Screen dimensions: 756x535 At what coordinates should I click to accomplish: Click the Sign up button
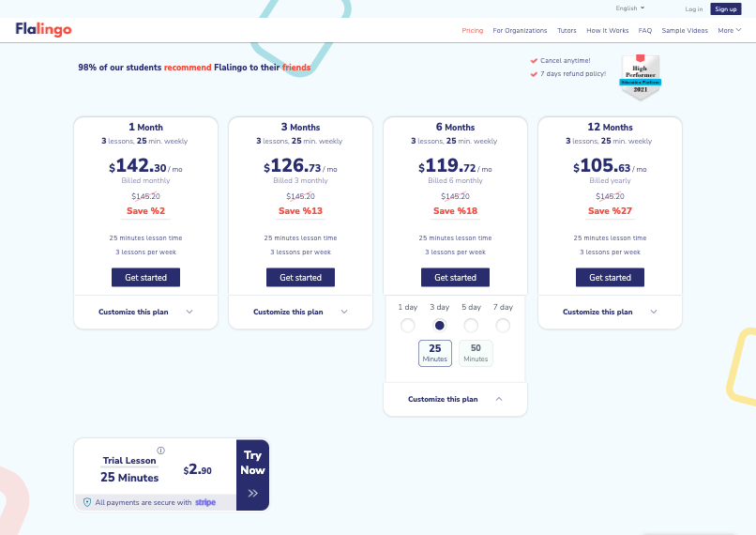726,9
